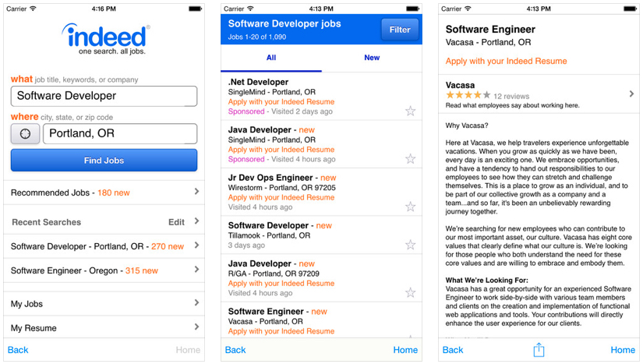Tap the 12 reviews text
The height and width of the screenshot is (364, 643).
511,97
